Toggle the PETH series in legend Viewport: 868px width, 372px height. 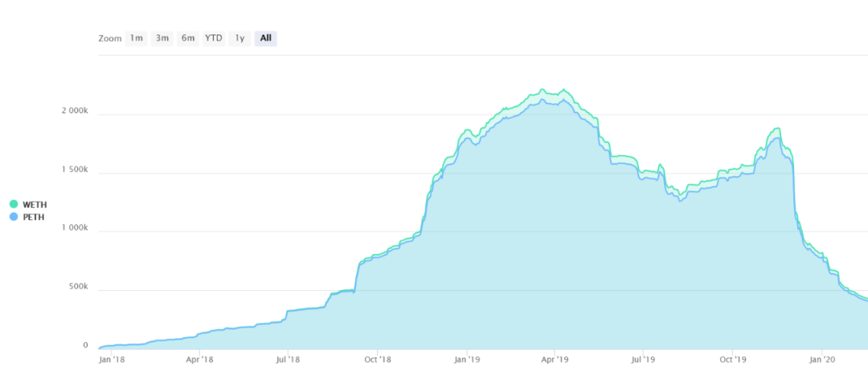tap(27, 217)
